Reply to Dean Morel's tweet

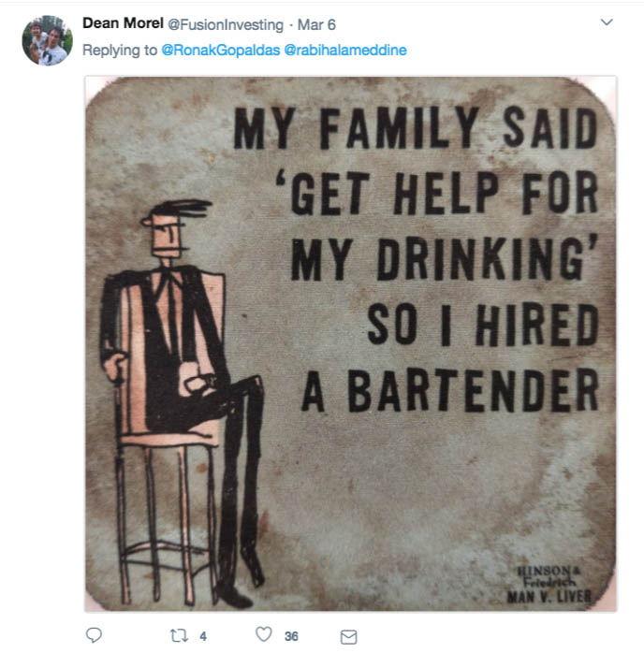(94, 636)
